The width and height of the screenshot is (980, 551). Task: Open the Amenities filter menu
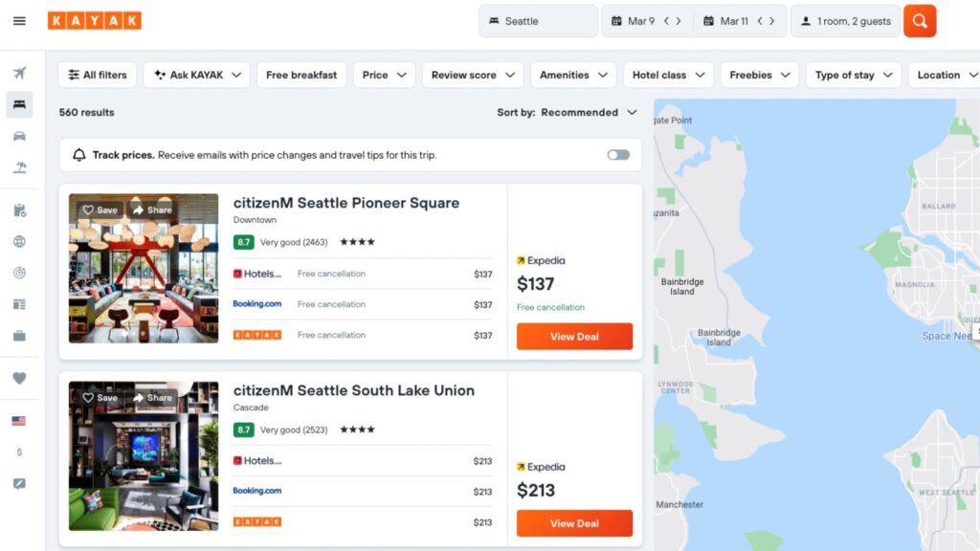572,74
